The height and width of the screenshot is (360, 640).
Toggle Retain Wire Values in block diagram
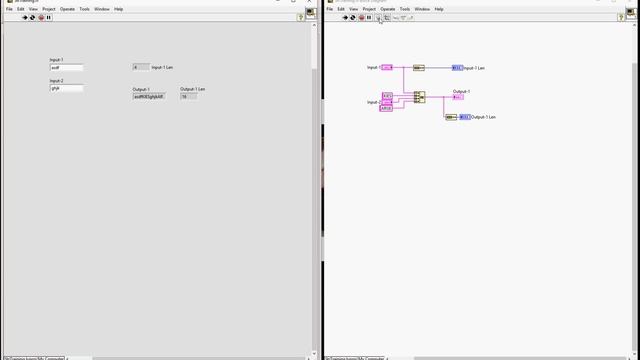[387, 18]
